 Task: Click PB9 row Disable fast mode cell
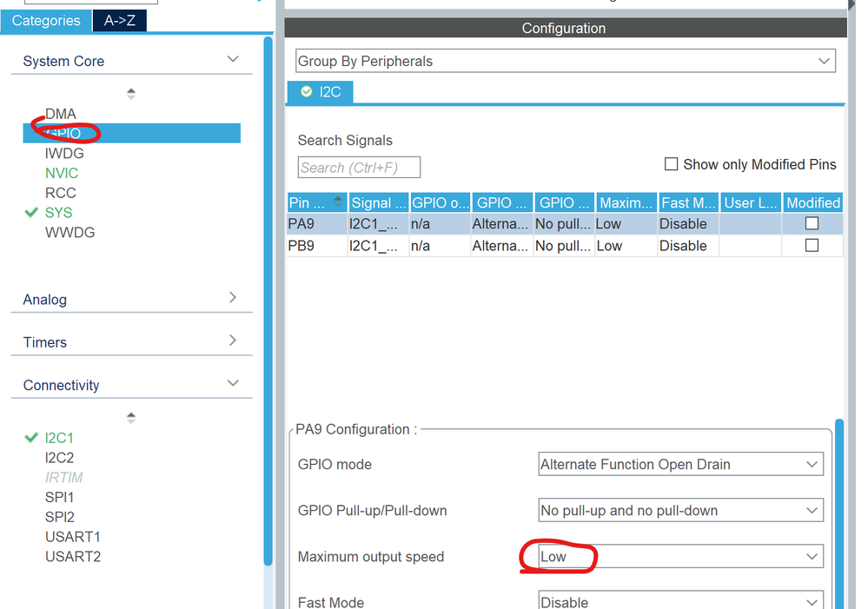(688, 246)
